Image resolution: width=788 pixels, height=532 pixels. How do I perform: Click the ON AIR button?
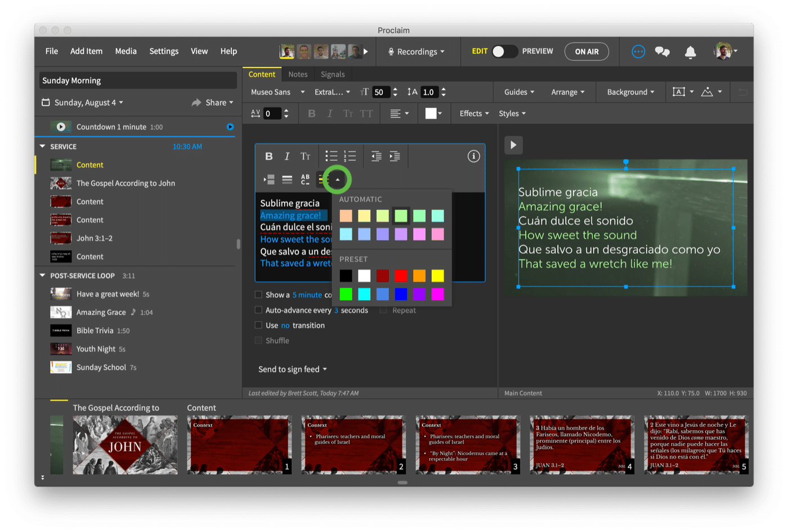pos(586,51)
